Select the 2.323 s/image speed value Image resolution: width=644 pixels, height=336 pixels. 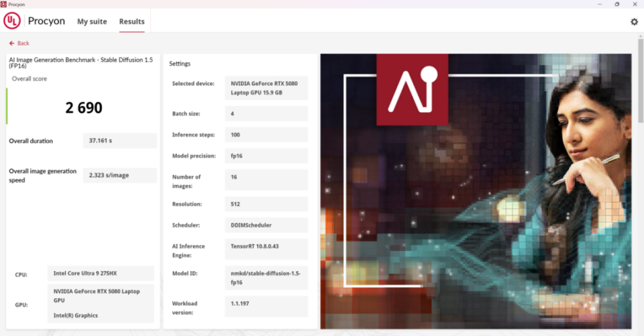coord(120,175)
